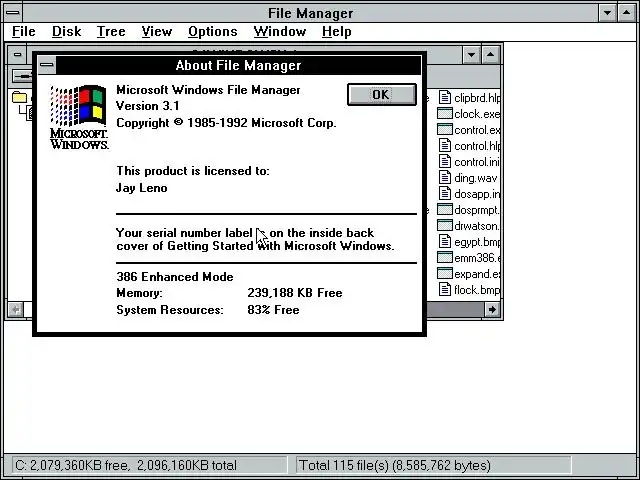Click the control.exe program icon

click(444, 129)
